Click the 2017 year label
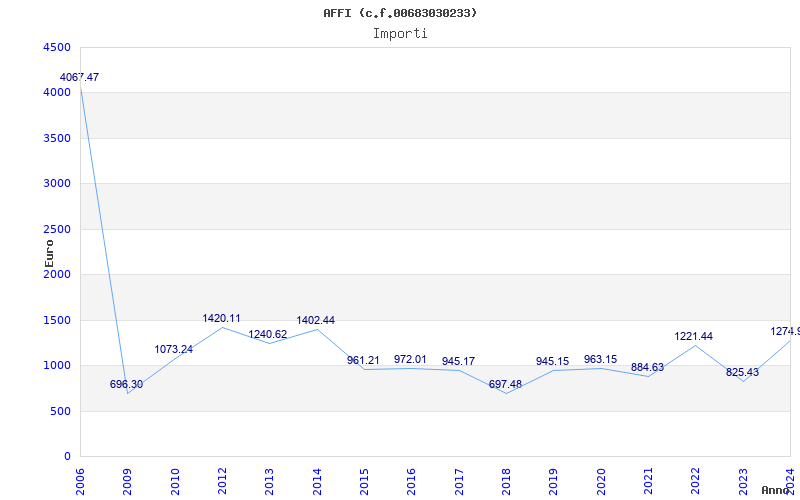Viewport: 800px width, 500px height. click(459, 482)
